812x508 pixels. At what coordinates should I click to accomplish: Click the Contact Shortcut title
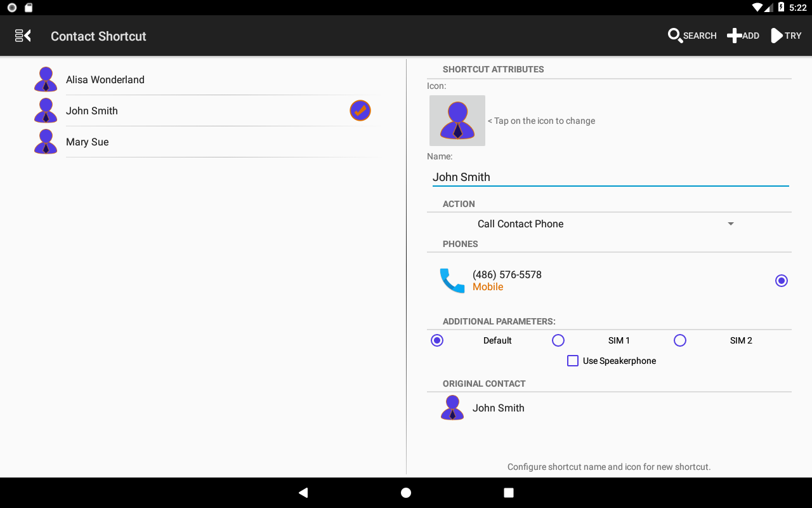98,36
